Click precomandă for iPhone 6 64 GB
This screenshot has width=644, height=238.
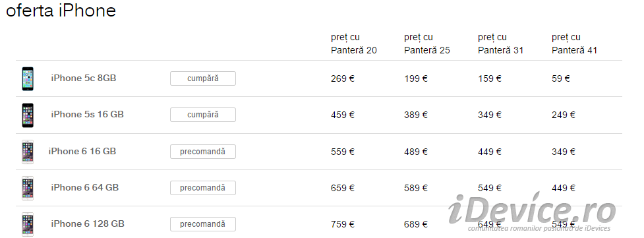tap(203, 188)
